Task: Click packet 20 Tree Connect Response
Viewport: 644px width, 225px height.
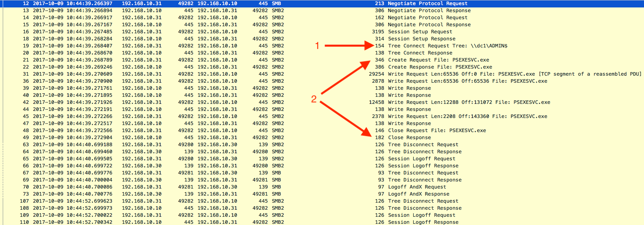Action: pyautogui.click(x=420, y=53)
